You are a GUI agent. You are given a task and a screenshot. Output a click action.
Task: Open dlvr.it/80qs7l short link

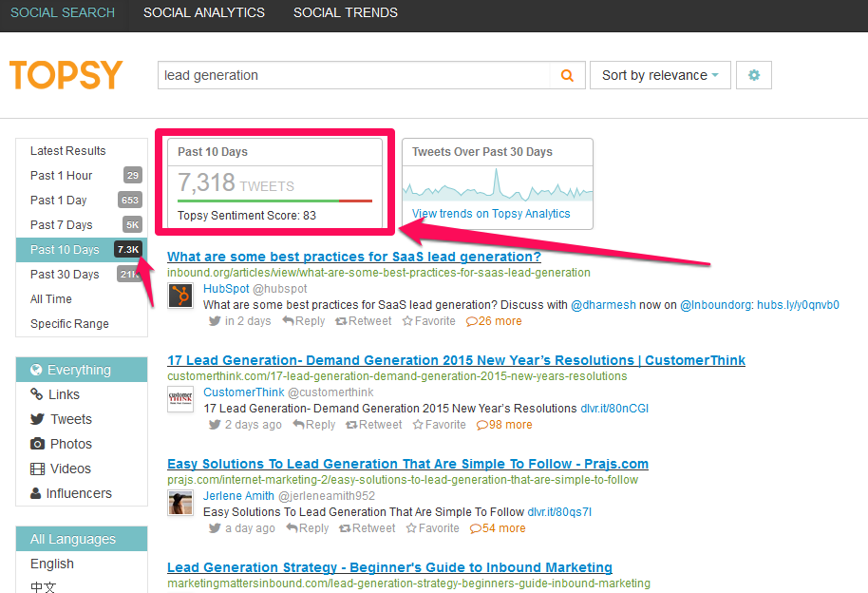[559, 512]
